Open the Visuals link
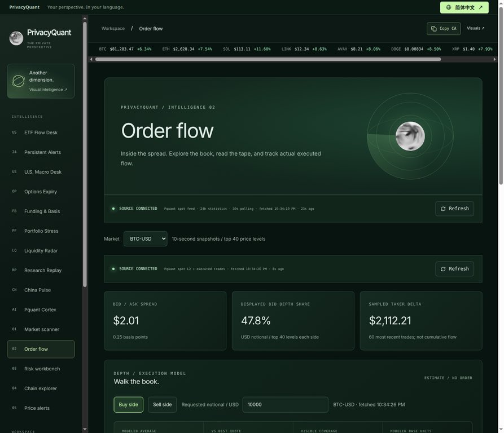Viewport: 504px width, 433px height. pyautogui.click(x=475, y=28)
